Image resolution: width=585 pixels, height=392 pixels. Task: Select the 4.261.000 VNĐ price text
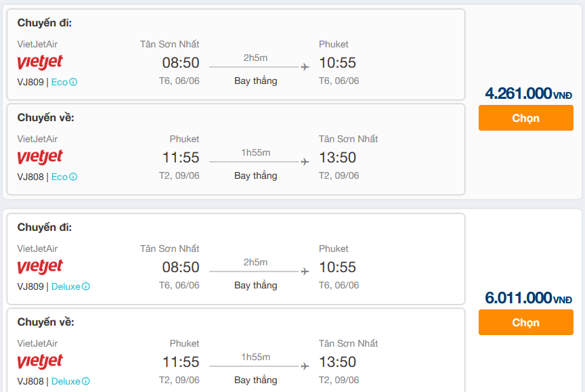click(x=528, y=93)
